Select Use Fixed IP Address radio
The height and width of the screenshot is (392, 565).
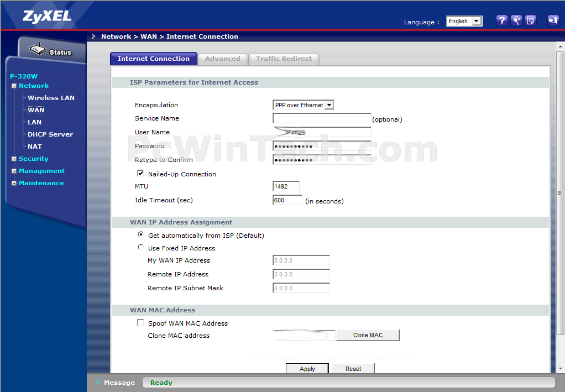pos(140,247)
